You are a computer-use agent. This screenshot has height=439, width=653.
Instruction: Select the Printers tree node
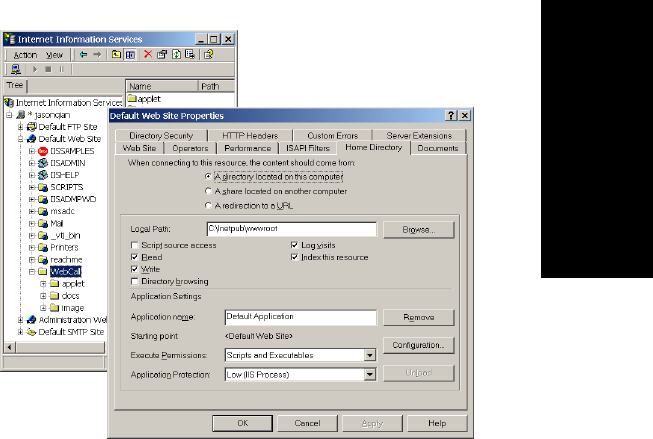tap(64, 247)
